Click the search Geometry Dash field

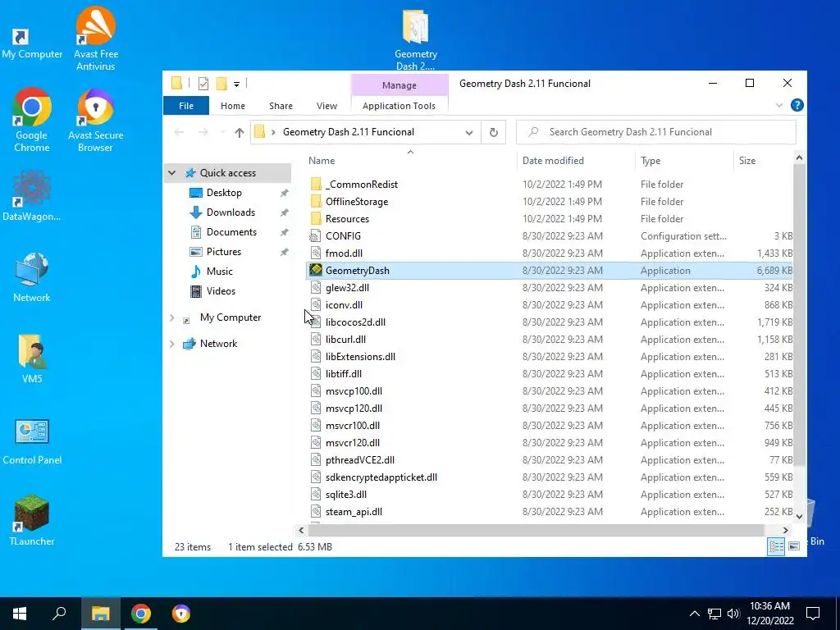click(655, 132)
